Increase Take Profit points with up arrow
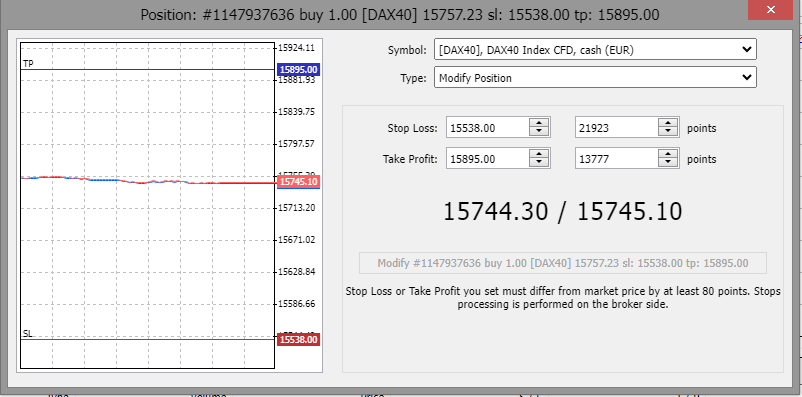This screenshot has width=802, height=397. pos(667,153)
